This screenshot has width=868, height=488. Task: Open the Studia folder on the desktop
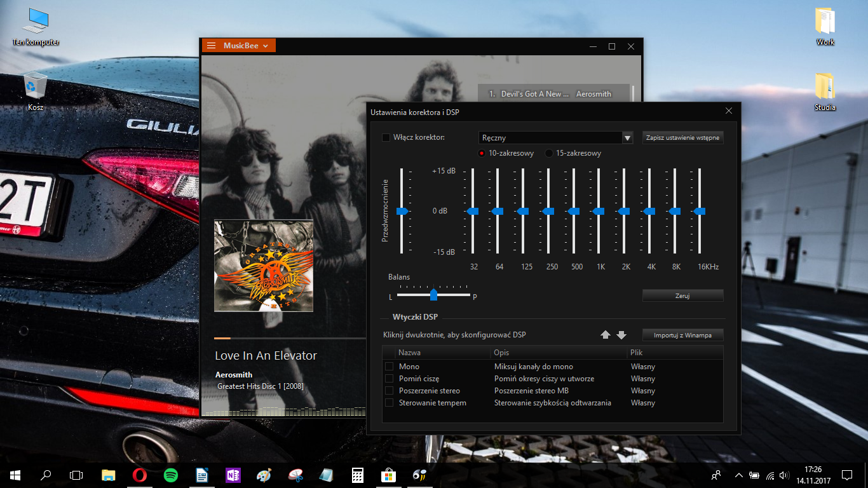(825, 91)
